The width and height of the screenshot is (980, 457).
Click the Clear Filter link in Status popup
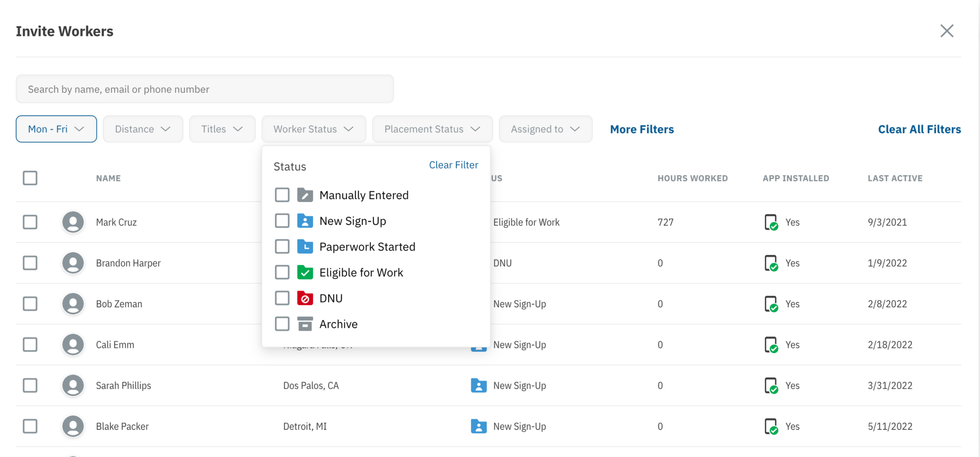[x=453, y=165]
